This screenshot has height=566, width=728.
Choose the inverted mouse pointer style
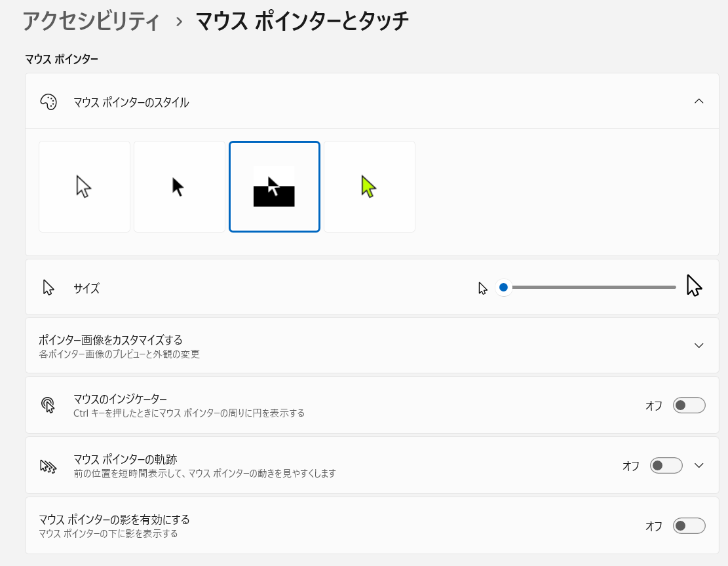tap(274, 187)
